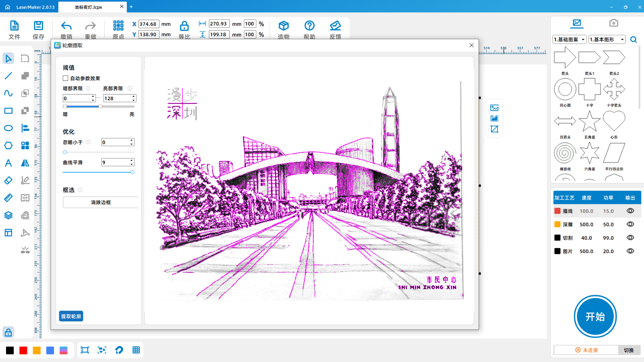Click the search magnifier in shape library

(x=634, y=39)
